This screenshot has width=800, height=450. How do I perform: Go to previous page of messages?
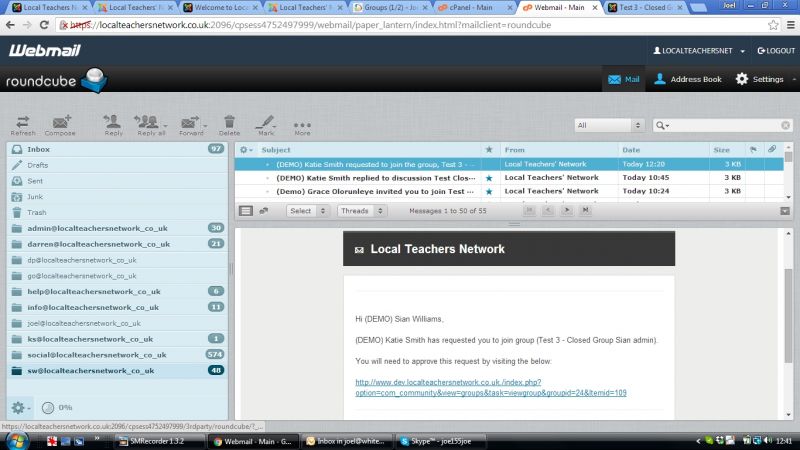coord(548,210)
